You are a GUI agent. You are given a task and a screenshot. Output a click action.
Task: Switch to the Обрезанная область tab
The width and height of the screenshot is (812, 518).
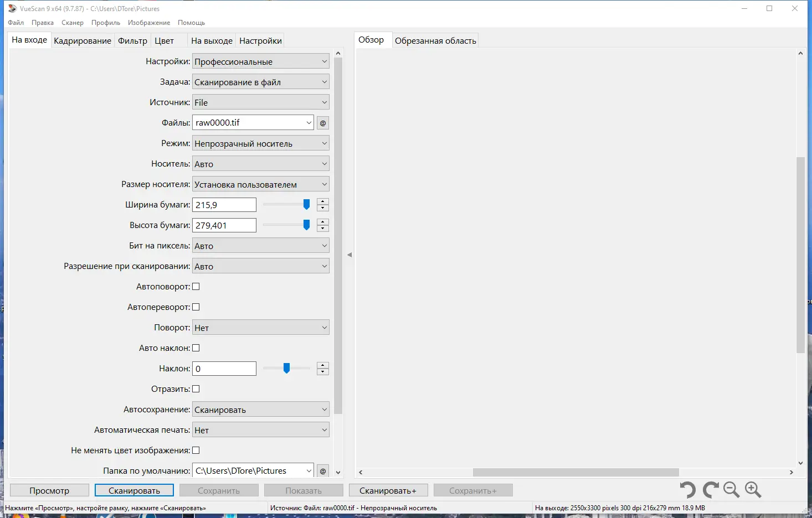click(435, 41)
